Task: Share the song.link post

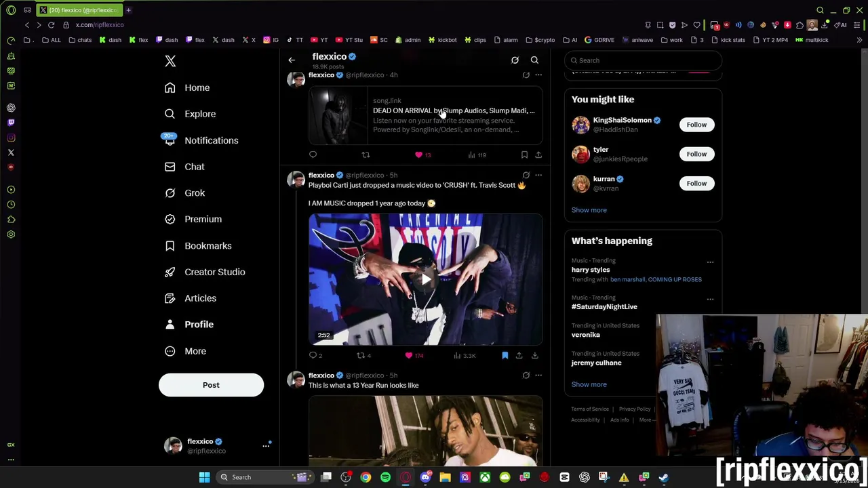Action: [538, 155]
